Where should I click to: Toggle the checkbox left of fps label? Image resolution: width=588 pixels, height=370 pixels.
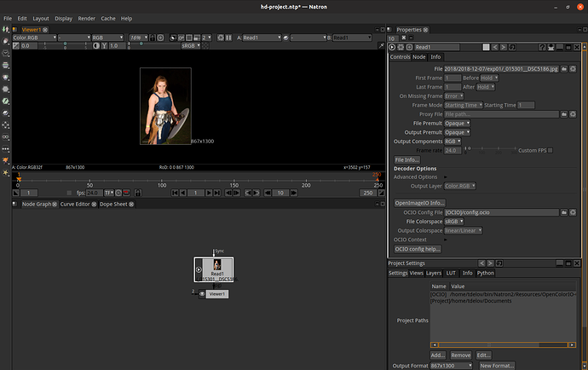click(x=69, y=193)
